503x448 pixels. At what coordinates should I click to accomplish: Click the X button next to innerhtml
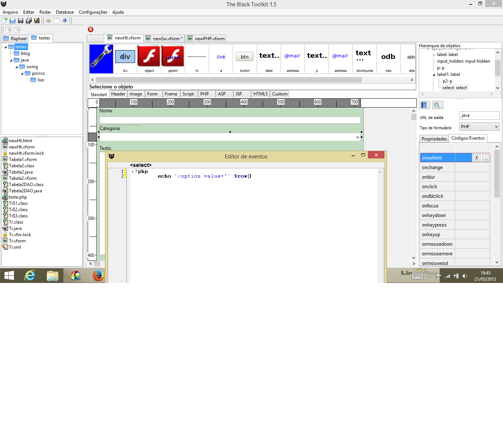click(476, 157)
